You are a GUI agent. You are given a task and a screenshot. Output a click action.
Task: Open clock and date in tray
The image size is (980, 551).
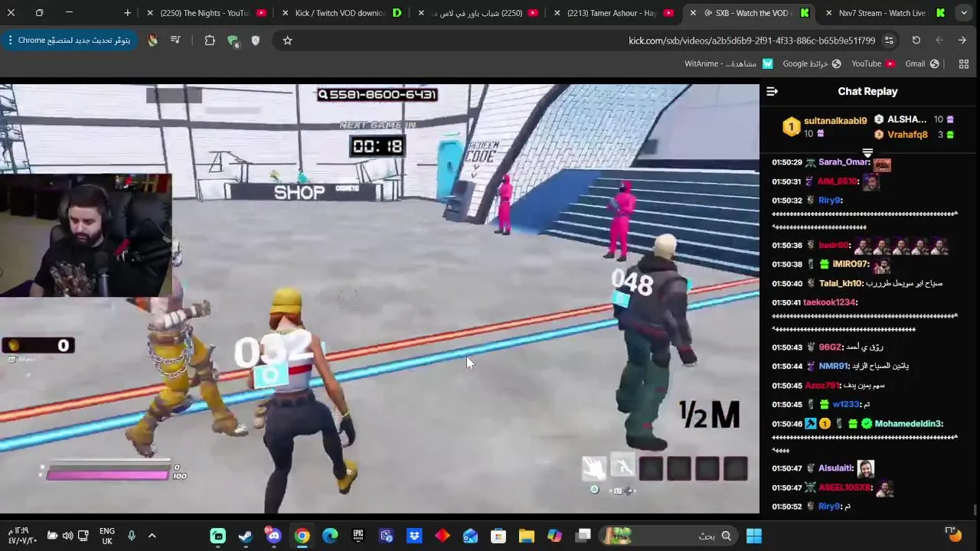(x=23, y=536)
